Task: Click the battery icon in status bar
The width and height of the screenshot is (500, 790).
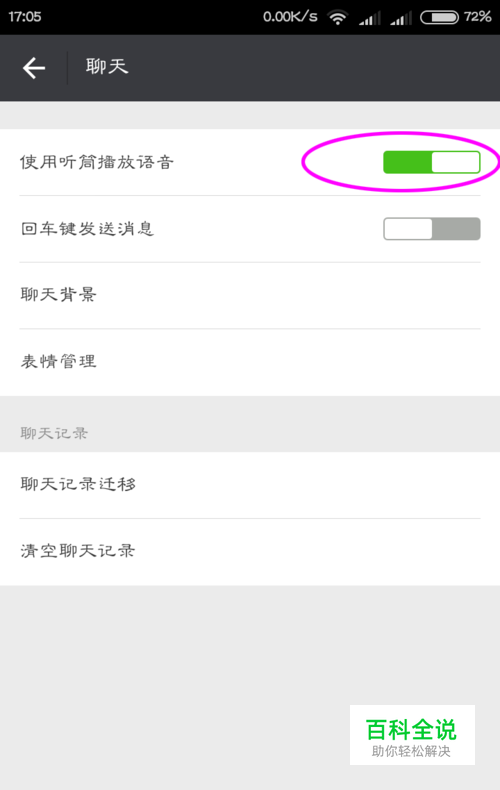Action: tap(439, 17)
